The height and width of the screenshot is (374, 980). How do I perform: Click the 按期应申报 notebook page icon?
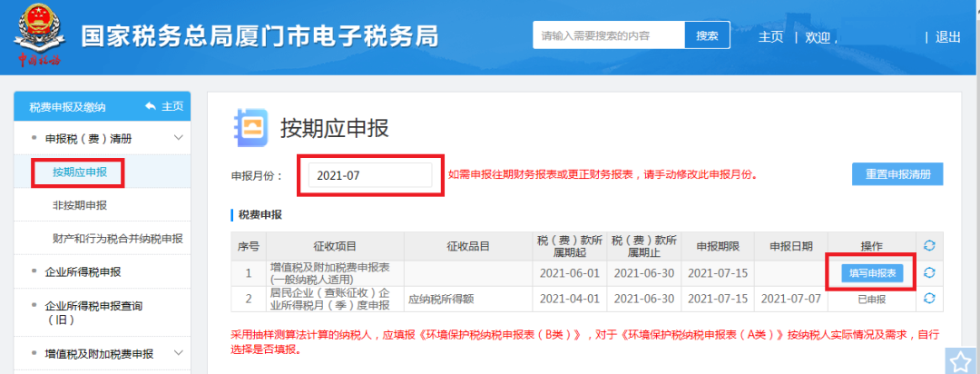pyautogui.click(x=250, y=128)
